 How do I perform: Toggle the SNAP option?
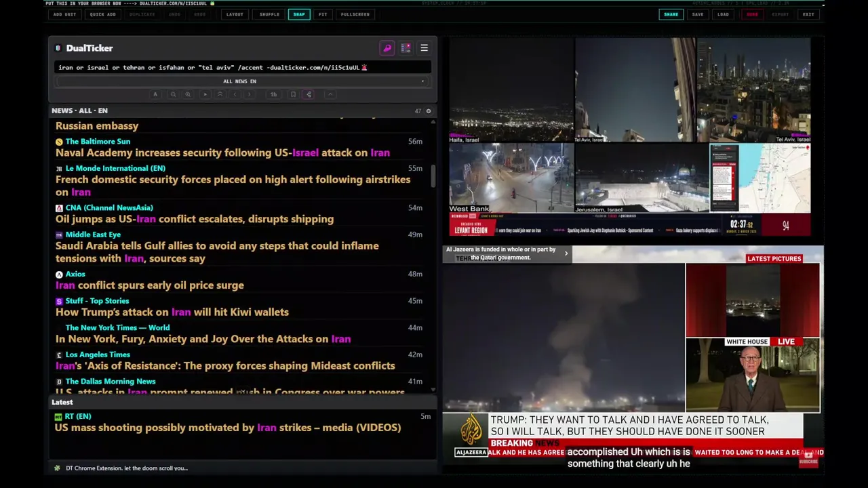point(299,14)
